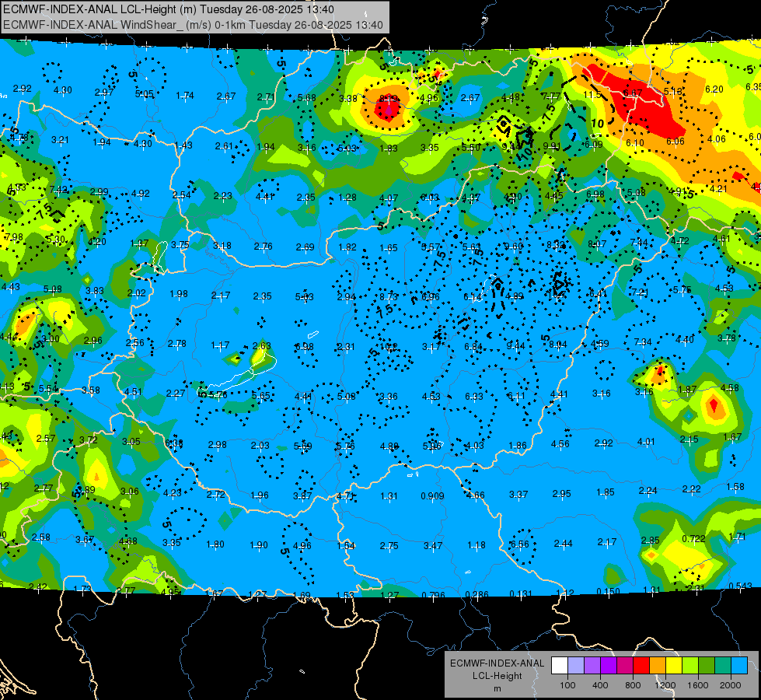Click the grid value '6.20'
Screen dimensions: 761x700
pos(714,89)
